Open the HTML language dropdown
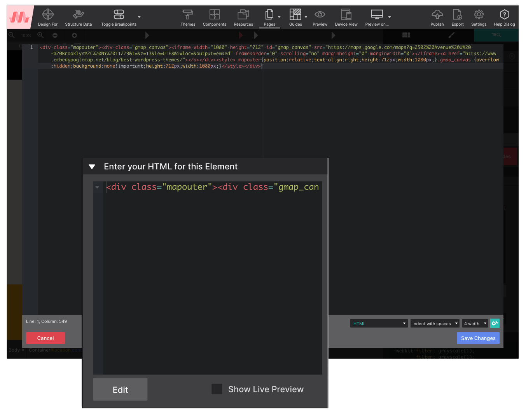Image resolution: width=526 pixels, height=420 pixels. (x=379, y=323)
